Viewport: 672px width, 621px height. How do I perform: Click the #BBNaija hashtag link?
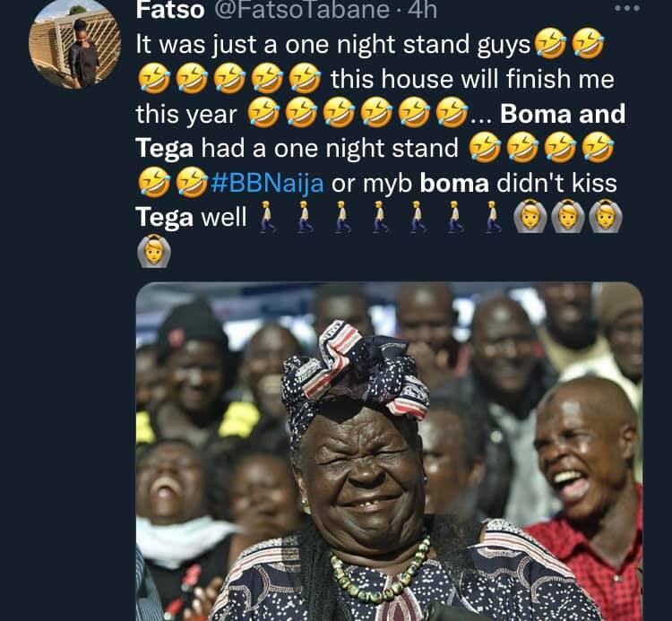(x=267, y=183)
